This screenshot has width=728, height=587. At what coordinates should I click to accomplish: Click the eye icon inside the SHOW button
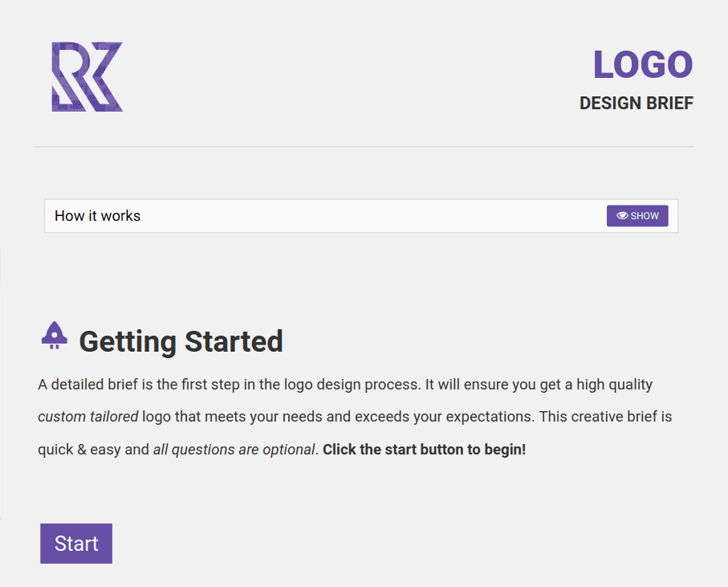(x=622, y=215)
